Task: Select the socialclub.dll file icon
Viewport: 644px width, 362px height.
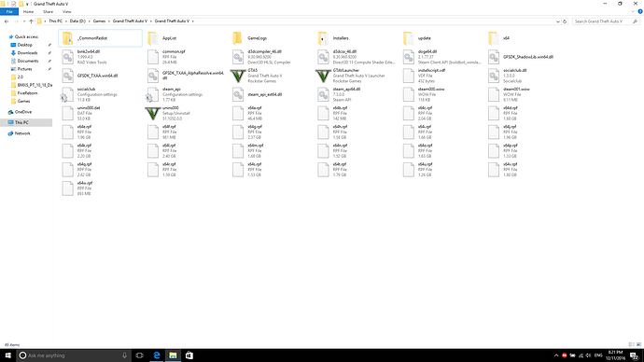Action: [x=494, y=76]
